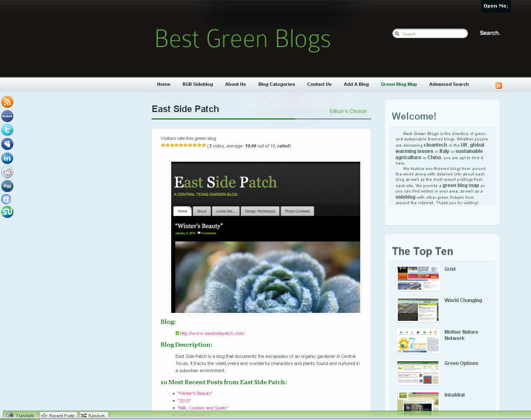The height and width of the screenshot is (420, 531).
Task: Open the Recent Posts tab in bottom bar
Action: click(x=58, y=415)
